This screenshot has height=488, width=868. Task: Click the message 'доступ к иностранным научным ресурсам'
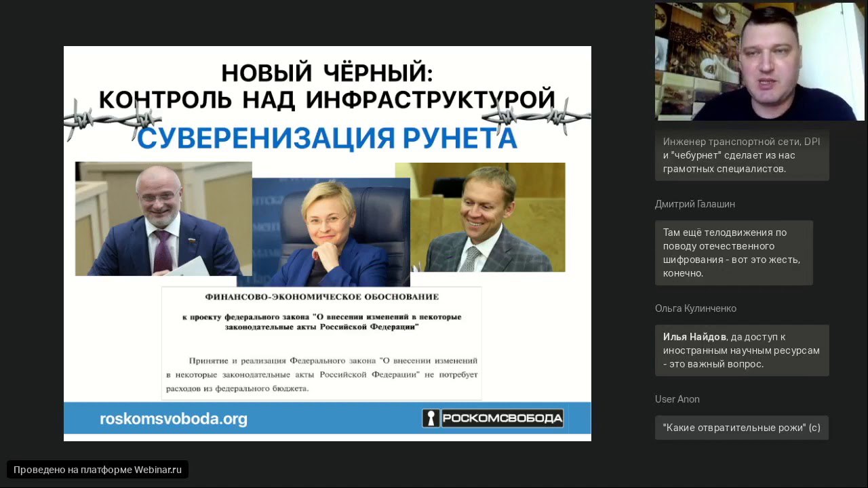742,350
